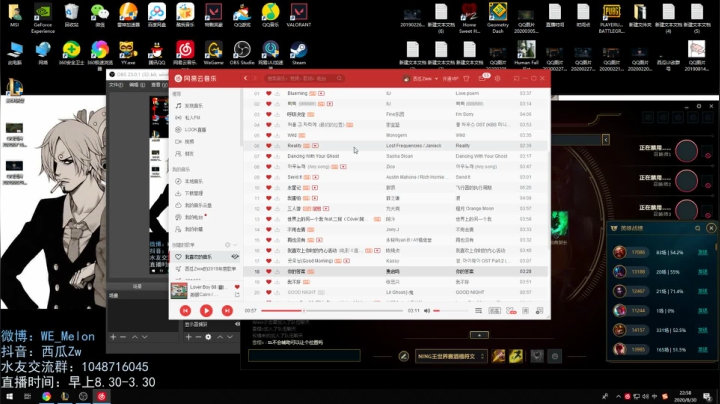Move OBS scene down arrow
720x404 pixels.
pyautogui.click(x=145, y=337)
